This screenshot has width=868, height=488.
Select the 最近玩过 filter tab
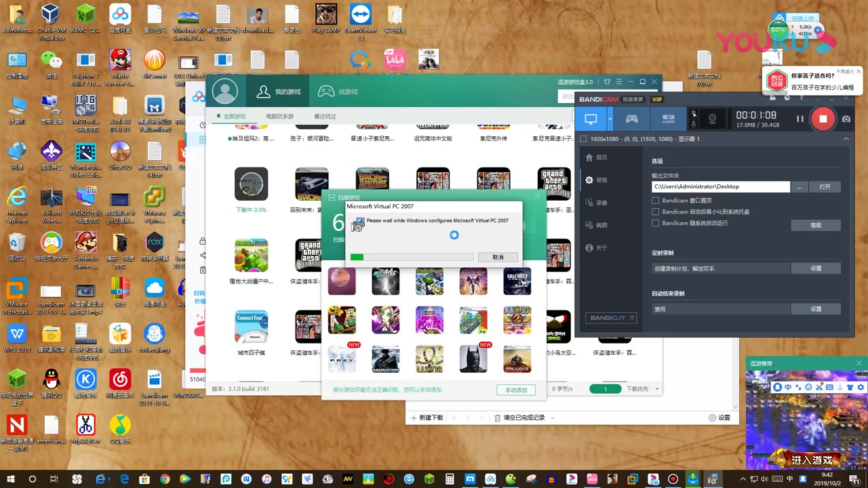coord(325,117)
